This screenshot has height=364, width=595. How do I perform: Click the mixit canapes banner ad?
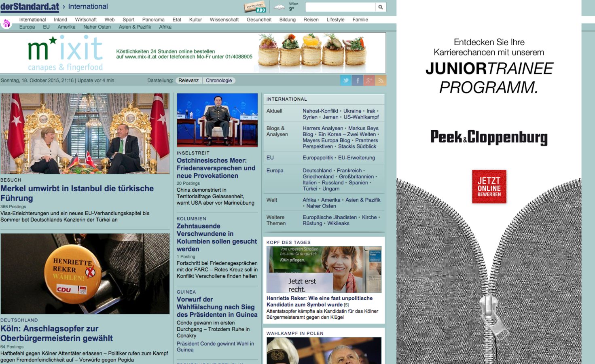click(193, 53)
